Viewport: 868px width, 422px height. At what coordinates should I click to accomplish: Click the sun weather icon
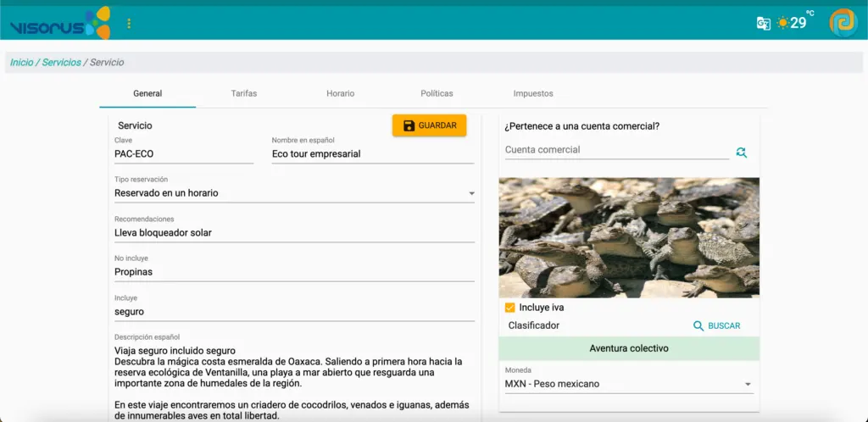pyautogui.click(x=782, y=23)
